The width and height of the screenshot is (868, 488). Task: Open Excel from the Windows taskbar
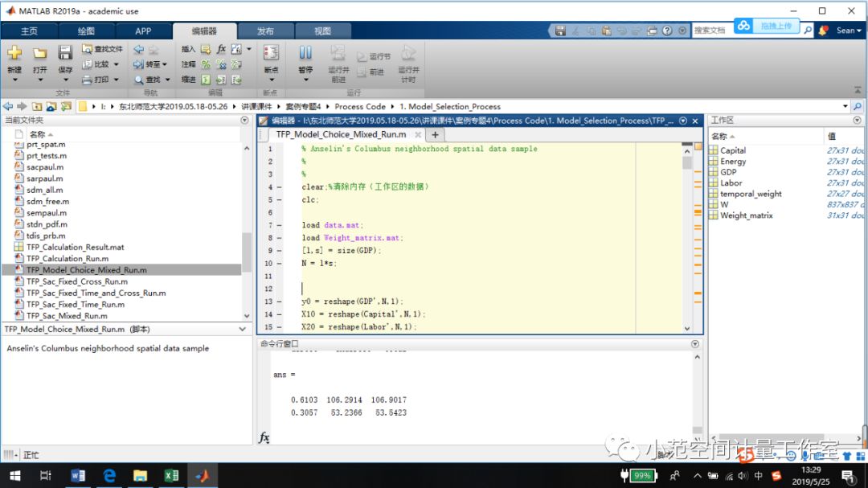[x=171, y=475]
